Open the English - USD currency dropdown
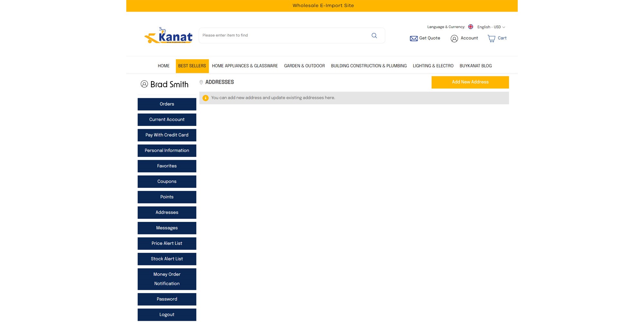The image size is (644, 322). coord(491,27)
